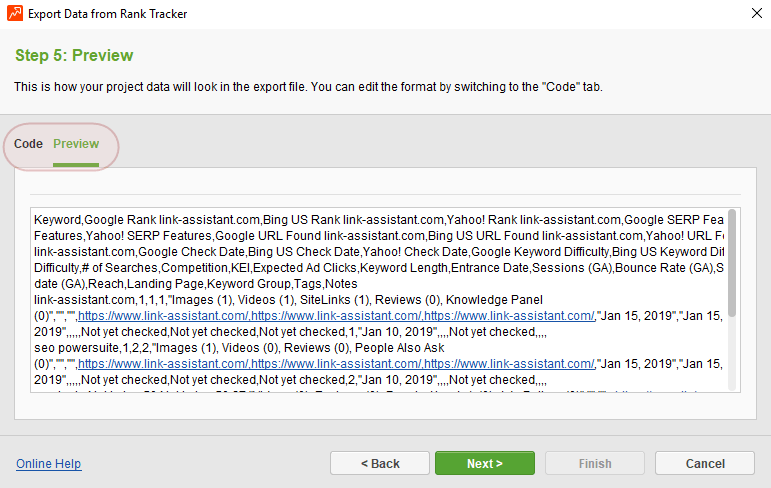
Task: Go back with the Back button
Action: (x=380, y=463)
